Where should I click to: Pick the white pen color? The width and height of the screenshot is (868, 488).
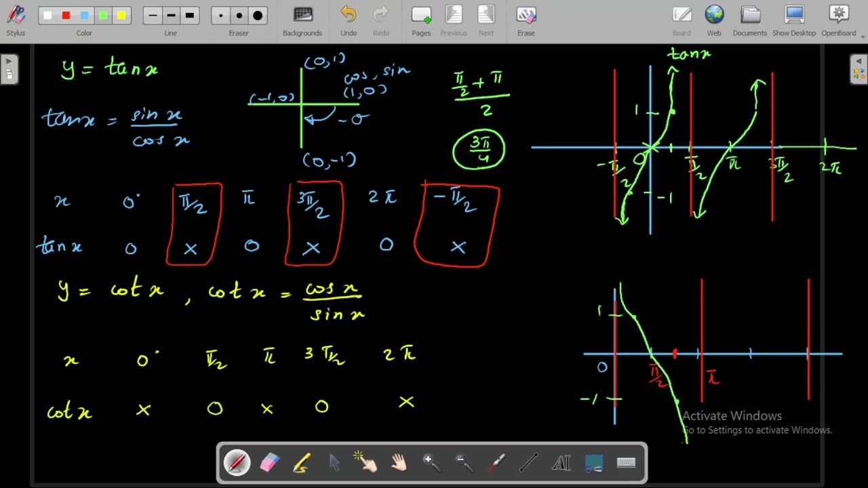click(47, 16)
